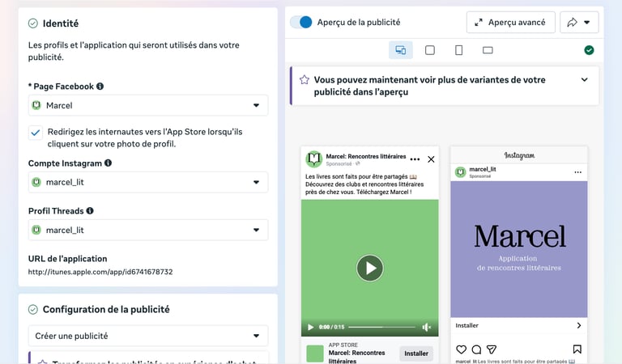Click the Installer row in Instagram preview

coord(519,326)
